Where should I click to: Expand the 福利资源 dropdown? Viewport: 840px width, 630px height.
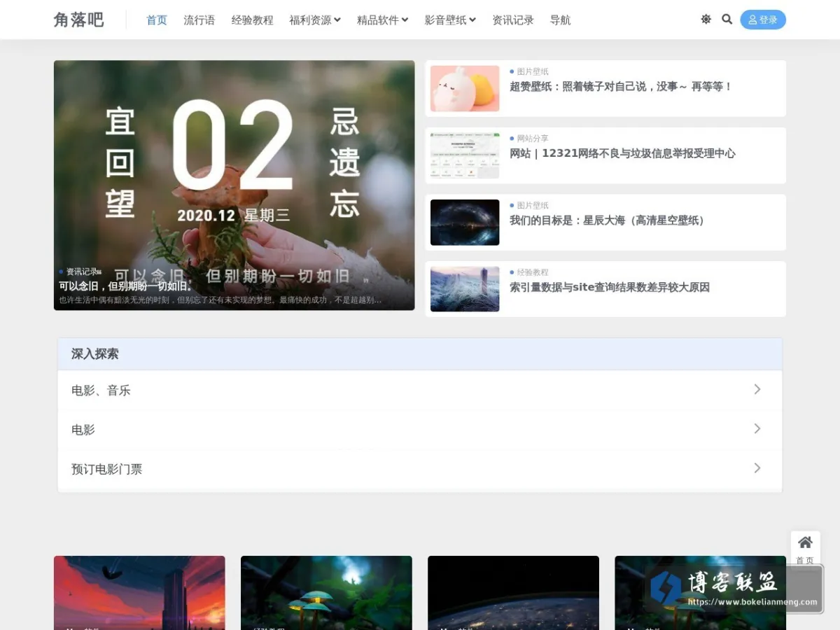coord(315,20)
